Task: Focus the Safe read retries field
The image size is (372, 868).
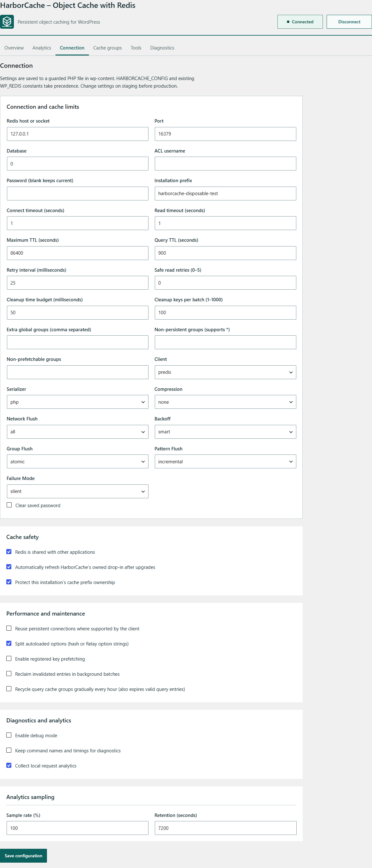Action: [225, 283]
